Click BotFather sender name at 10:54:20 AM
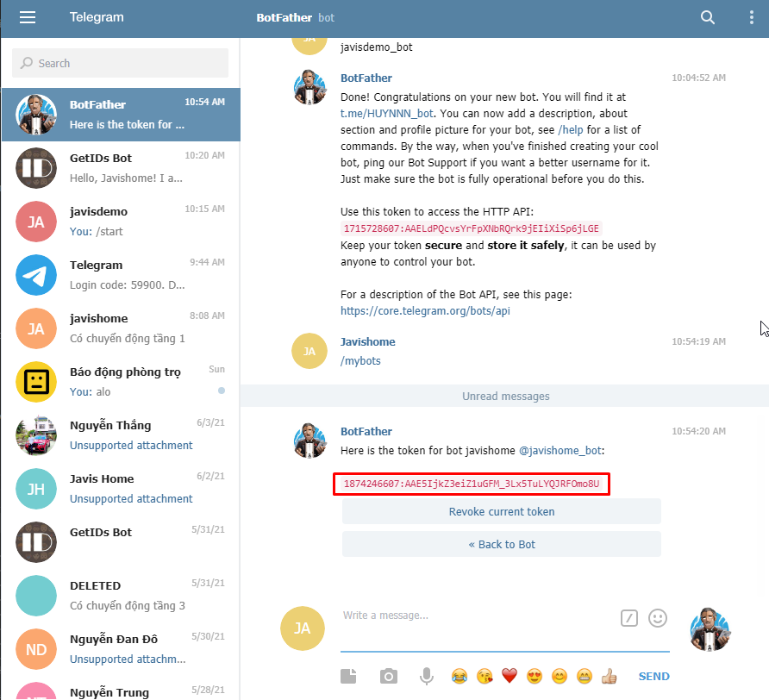 click(366, 432)
